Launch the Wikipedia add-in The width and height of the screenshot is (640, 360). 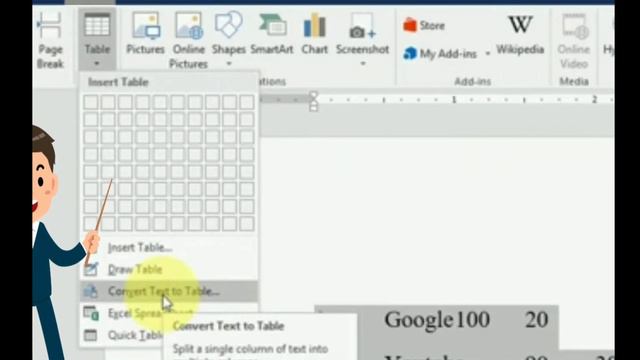(x=520, y=34)
